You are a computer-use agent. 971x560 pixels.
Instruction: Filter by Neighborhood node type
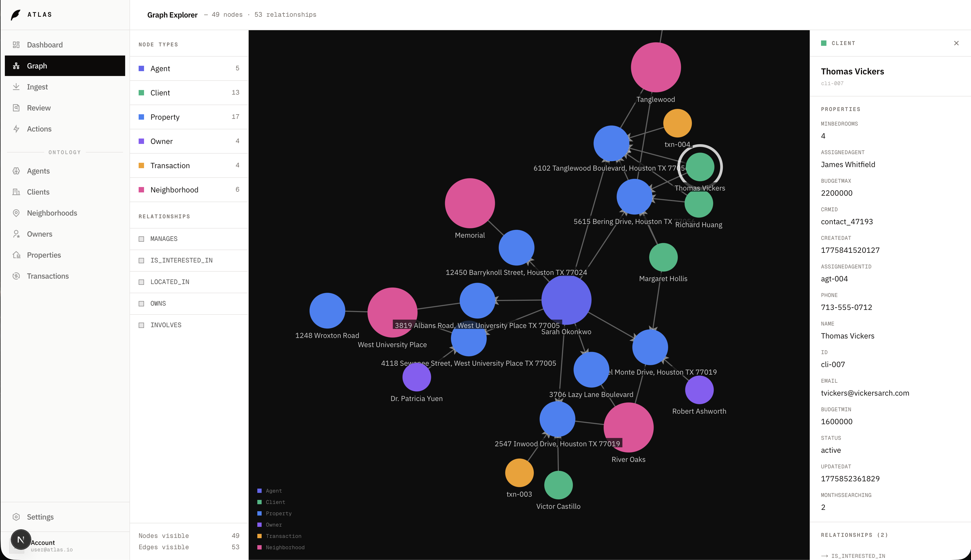click(x=189, y=190)
